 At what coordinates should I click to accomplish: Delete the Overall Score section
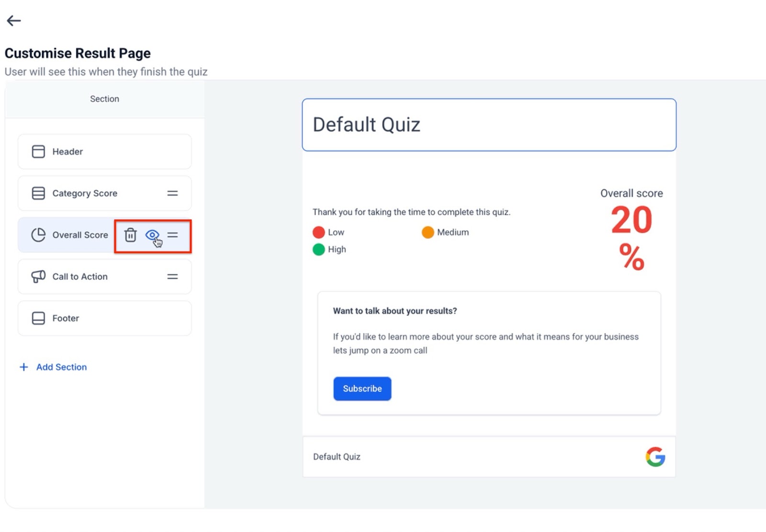(x=130, y=235)
